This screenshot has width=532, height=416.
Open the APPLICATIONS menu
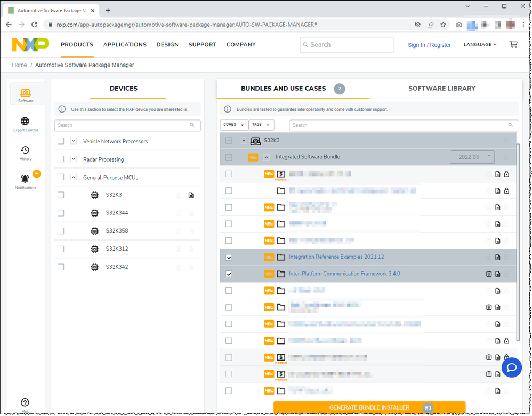(x=125, y=44)
